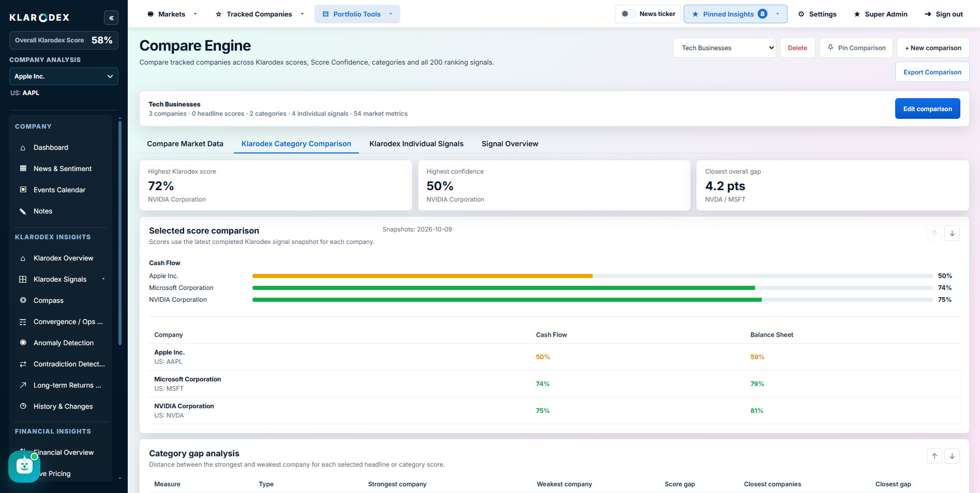
Task: Click the Compass icon in the sidebar
Action: pyautogui.click(x=23, y=300)
